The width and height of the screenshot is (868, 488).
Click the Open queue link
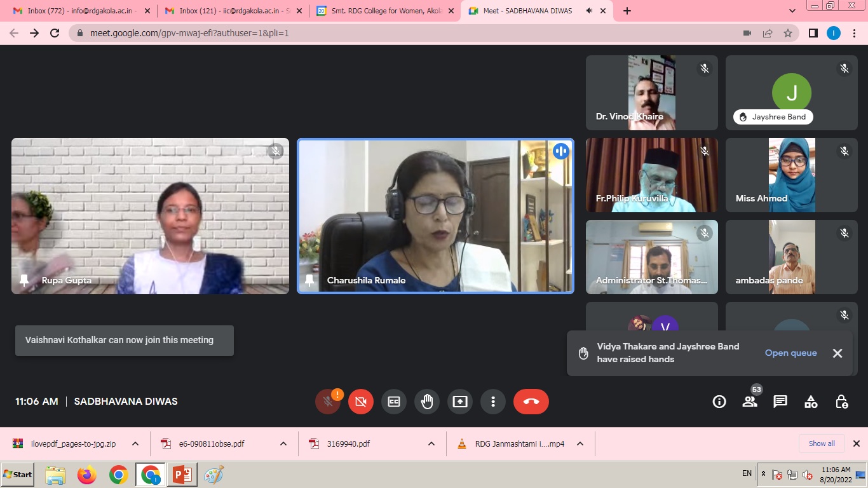(x=790, y=353)
